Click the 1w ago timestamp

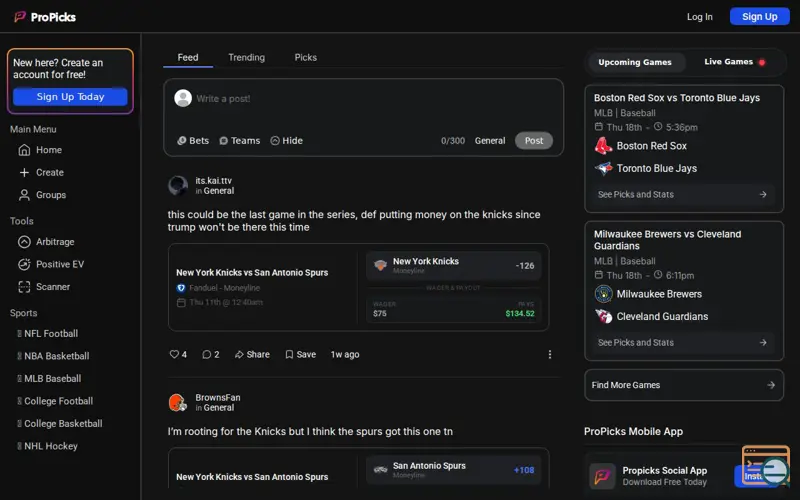[345, 354]
